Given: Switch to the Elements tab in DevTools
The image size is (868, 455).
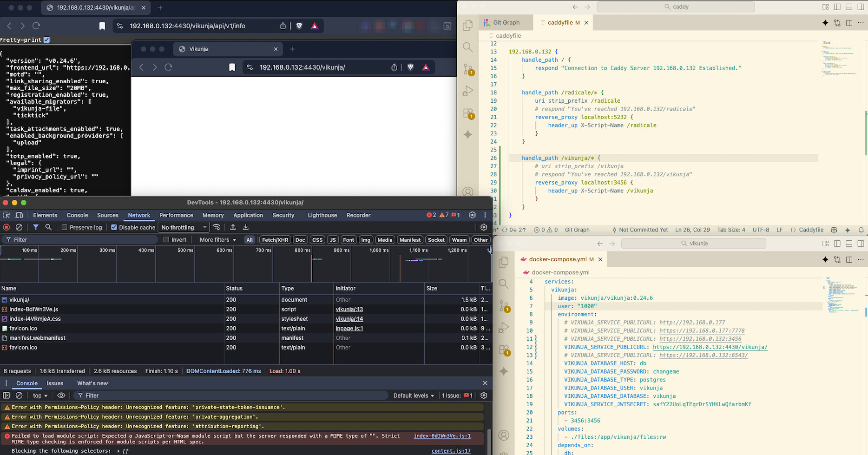Looking at the screenshot, I should 45,215.
